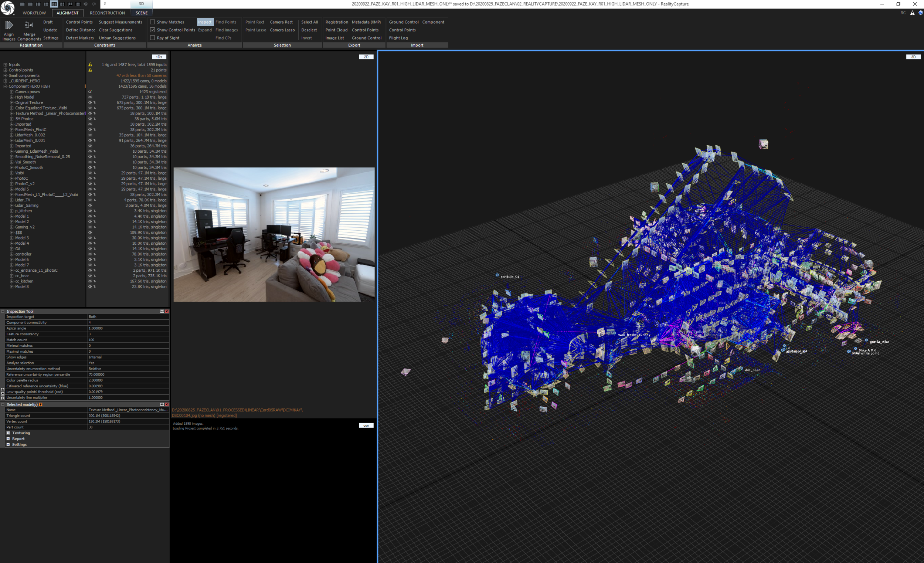Click the Point Lasso selection tool
Screen dimensions: 924x563
pyautogui.click(x=255, y=30)
